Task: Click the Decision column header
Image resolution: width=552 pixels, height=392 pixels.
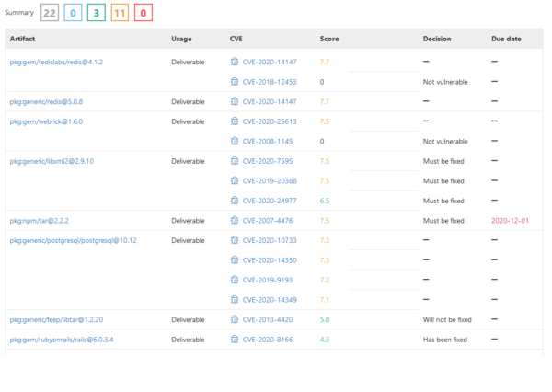Action: click(437, 40)
